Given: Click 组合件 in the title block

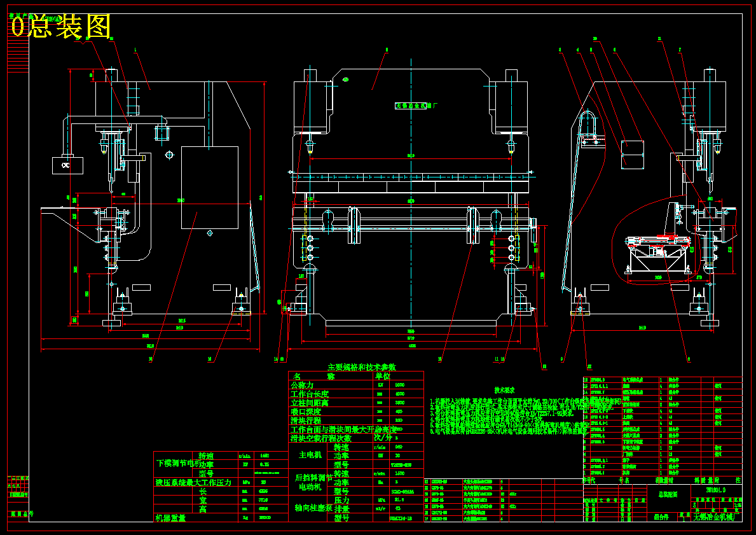Looking at the screenshot, I should (661, 517).
